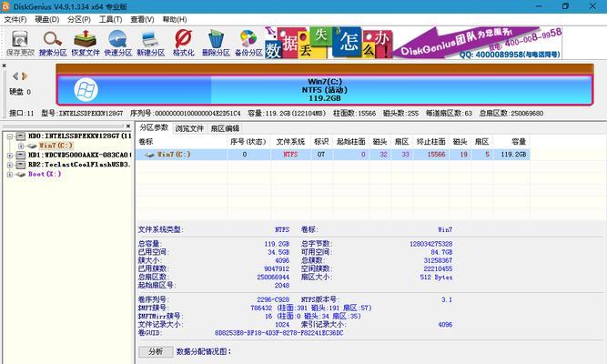Select the Win7(C:) row in partition table
607x364 pixels.
coord(333,154)
